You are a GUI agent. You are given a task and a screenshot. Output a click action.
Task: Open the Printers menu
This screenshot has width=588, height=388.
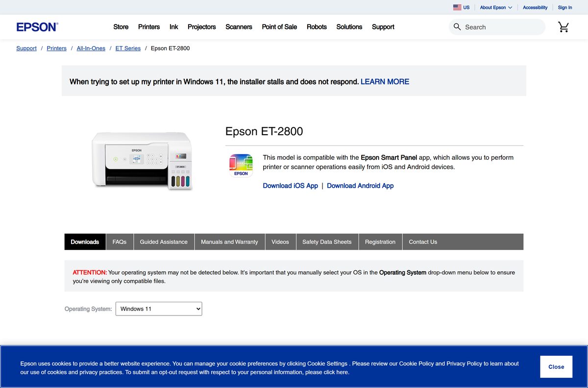[149, 27]
